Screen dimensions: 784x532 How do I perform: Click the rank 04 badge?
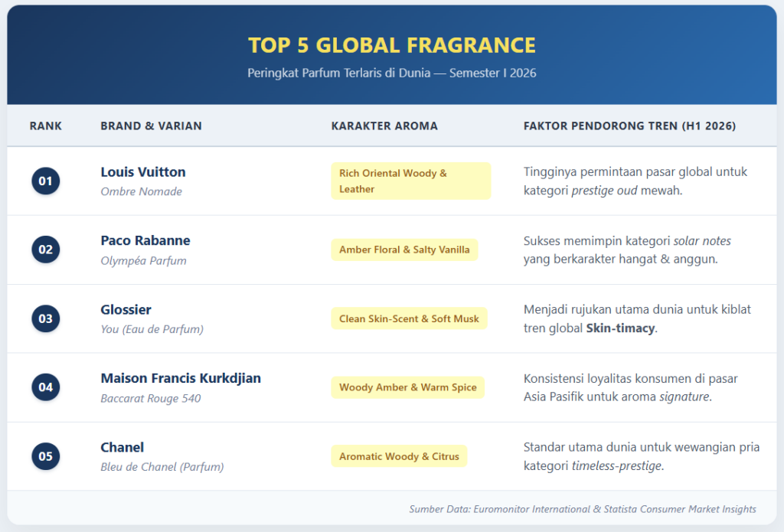(45, 387)
